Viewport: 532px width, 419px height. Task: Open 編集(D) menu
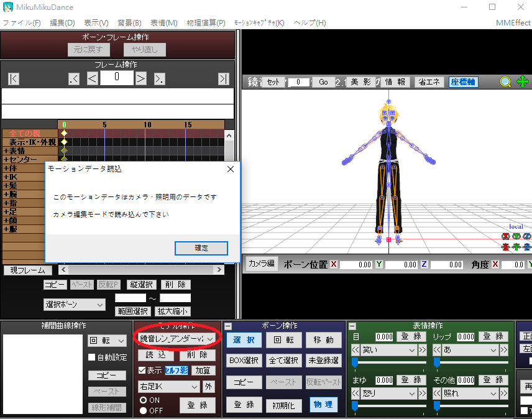[x=62, y=23]
